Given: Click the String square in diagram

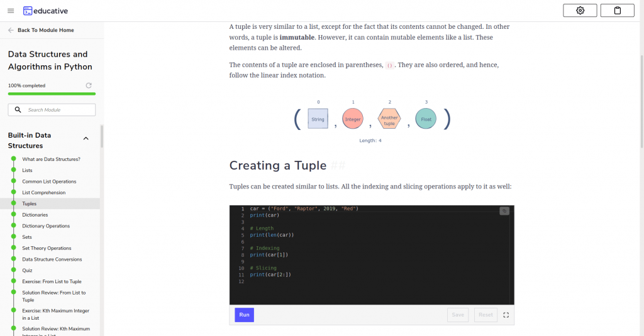Looking at the screenshot, I should [x=318, y=119].
